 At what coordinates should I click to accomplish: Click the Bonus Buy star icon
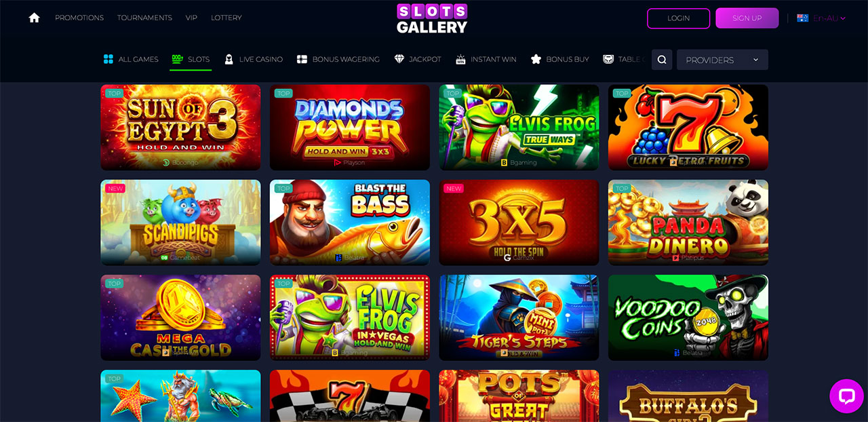click(536, 59)
